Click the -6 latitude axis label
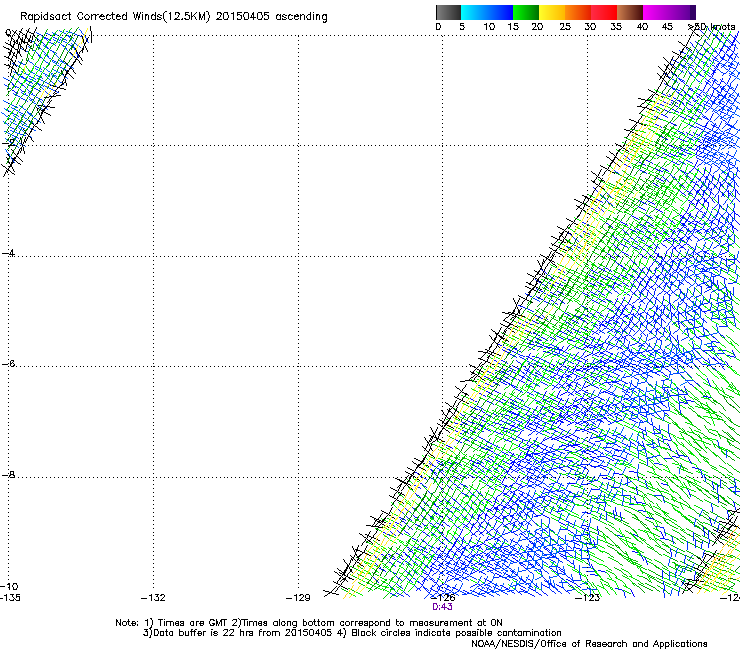 [8, 364]
